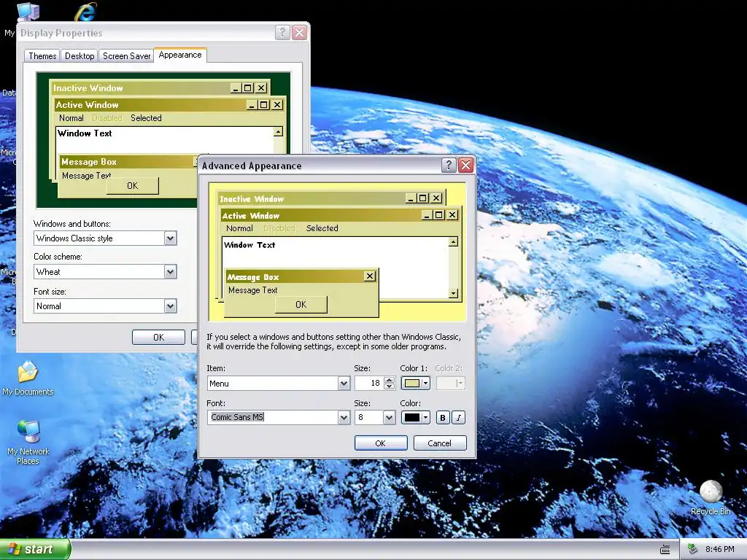Switch to the Themes tab
This screenshot has width=747, height=560.
point(42,56)
